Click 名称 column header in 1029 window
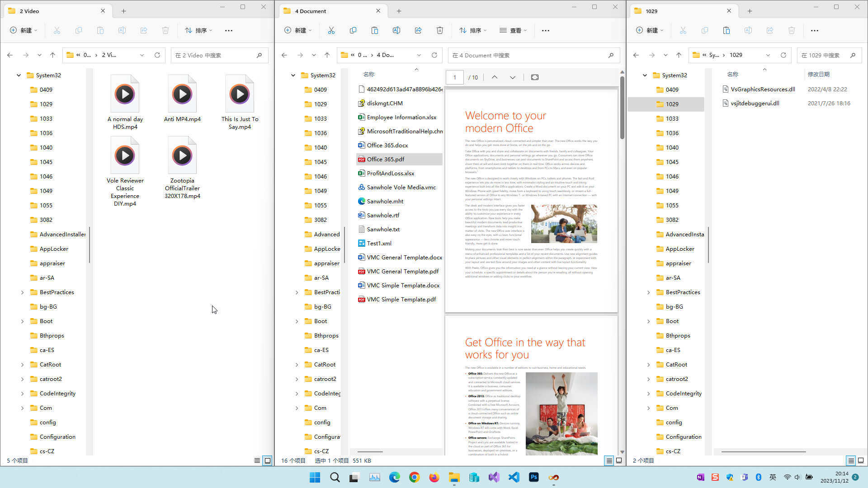 pos(732,74)
